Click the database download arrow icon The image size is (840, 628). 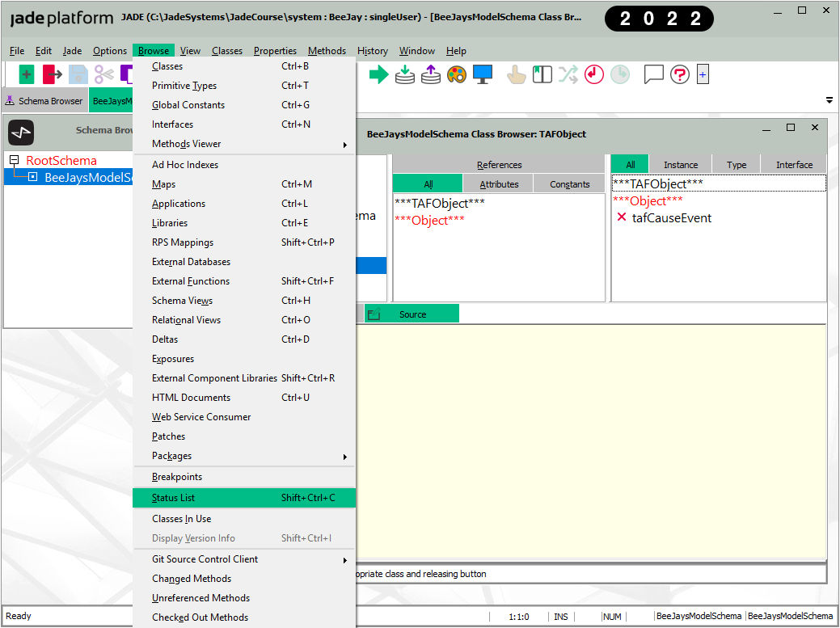click(x=404, y=75)
